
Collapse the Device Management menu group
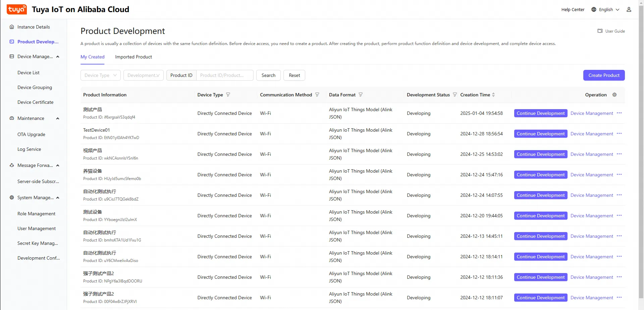(58, 56)
